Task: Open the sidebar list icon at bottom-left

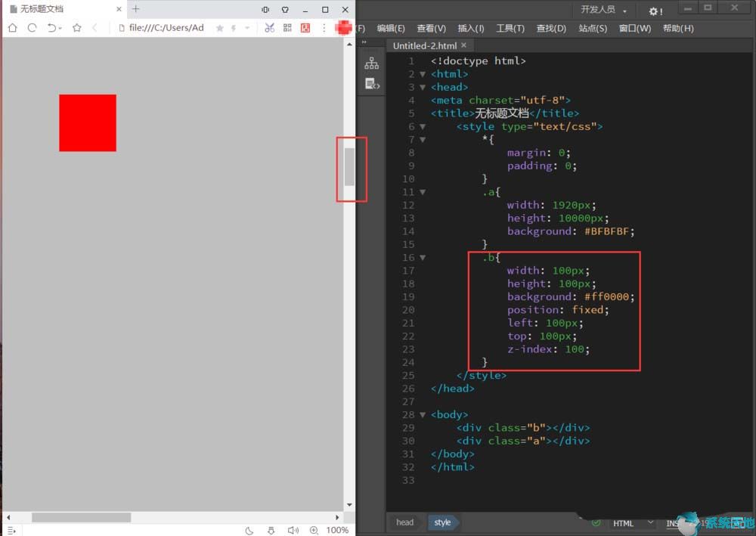Action: (11, 531)
